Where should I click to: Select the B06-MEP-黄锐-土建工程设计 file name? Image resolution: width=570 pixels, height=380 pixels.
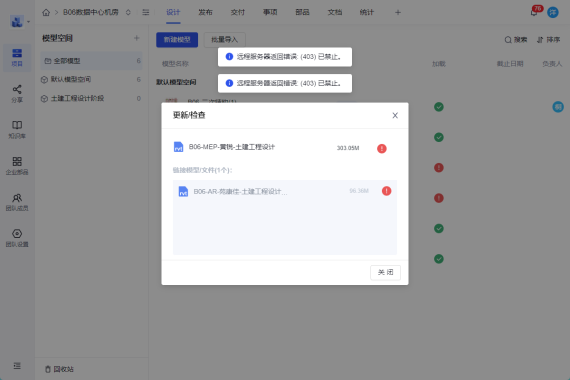coord(232,147)
